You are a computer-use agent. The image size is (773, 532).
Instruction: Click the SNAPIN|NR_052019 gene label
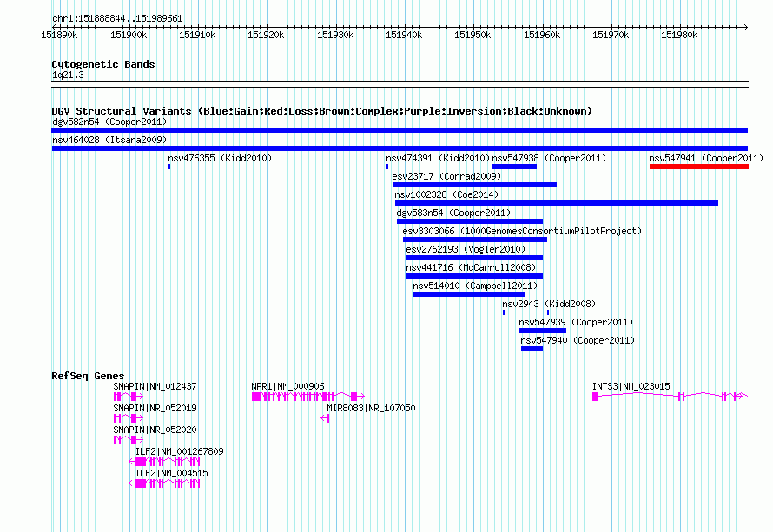[x=155, y=409]
